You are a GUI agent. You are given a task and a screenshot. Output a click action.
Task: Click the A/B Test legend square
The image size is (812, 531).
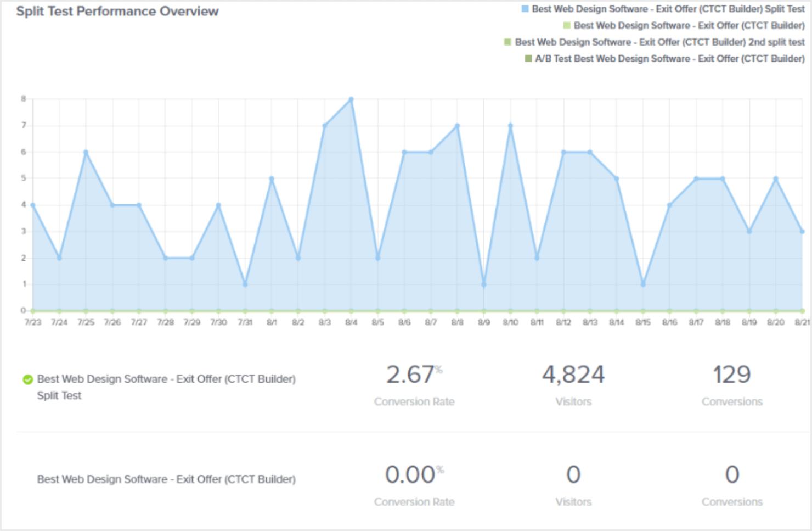pyautogui.click(x=528, y=59)
